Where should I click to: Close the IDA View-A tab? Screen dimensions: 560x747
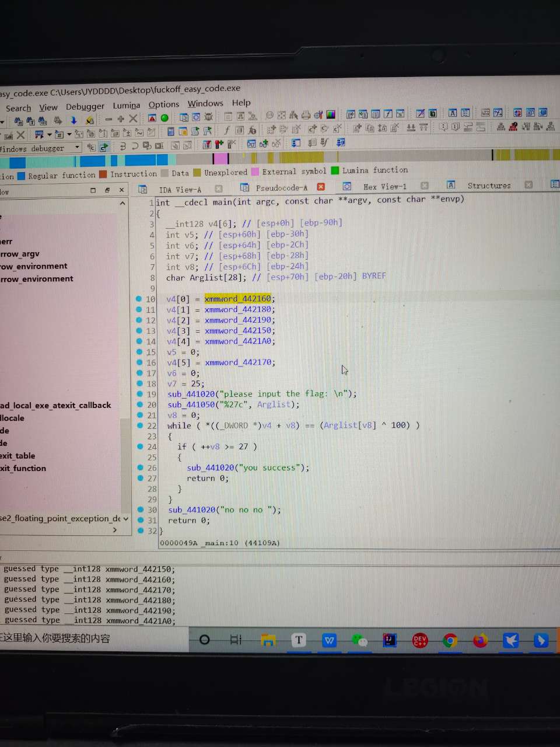click(219, 189)
